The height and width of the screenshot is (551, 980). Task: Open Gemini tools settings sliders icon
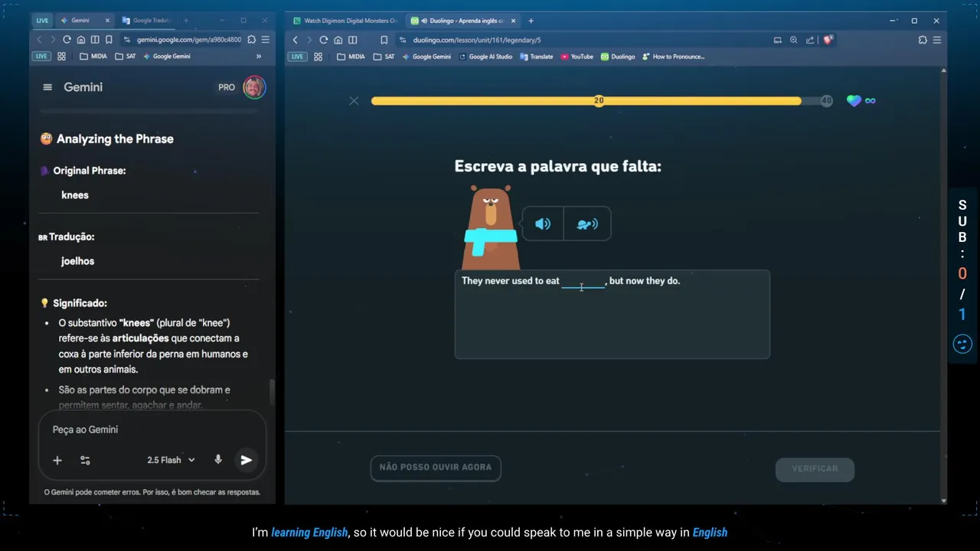point(85,460)
